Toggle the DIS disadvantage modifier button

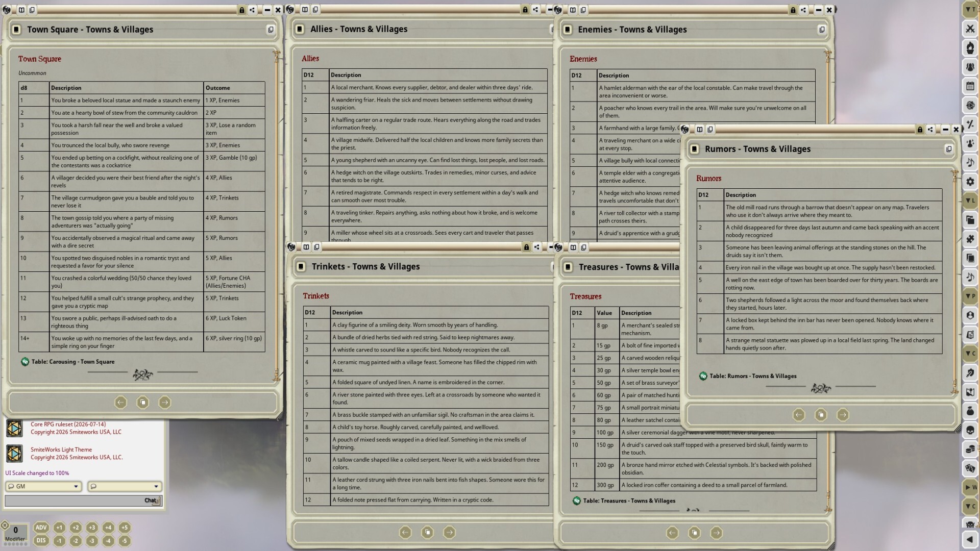pyautogui.click(x=41, y=541)
